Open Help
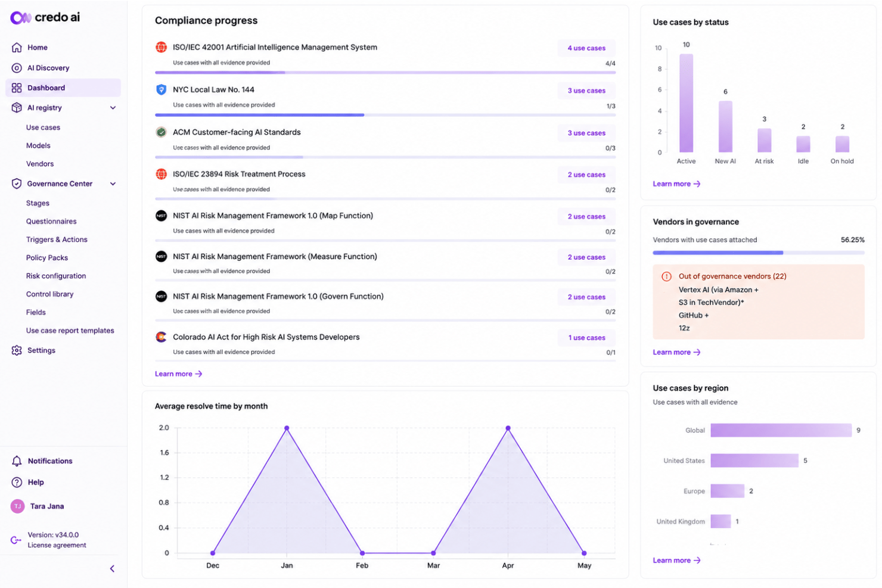Screen dimensions: 882x588 36,483
